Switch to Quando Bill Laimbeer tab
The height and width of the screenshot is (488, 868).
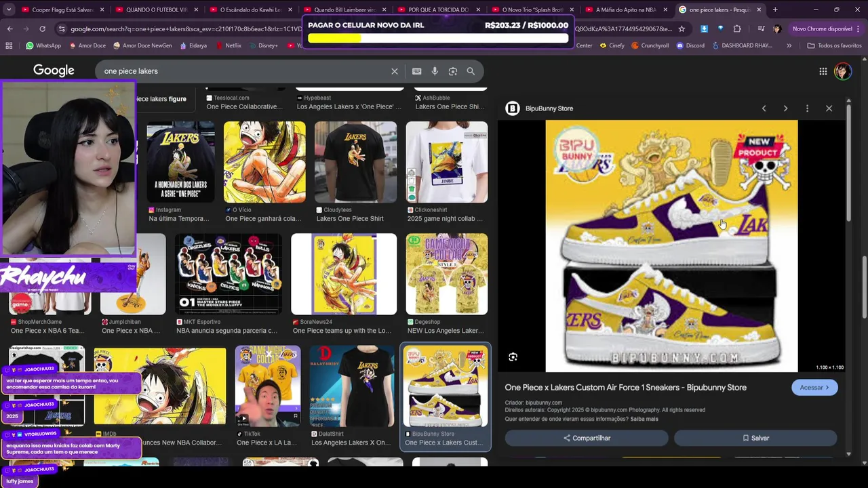pos(344,9)
